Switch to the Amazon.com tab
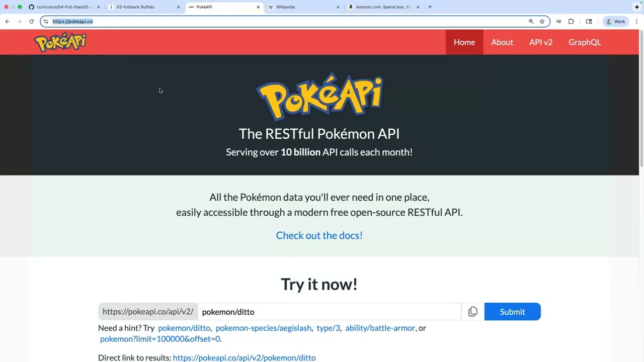The width and height of the screenshot is (644, 362). coord(380,7)
